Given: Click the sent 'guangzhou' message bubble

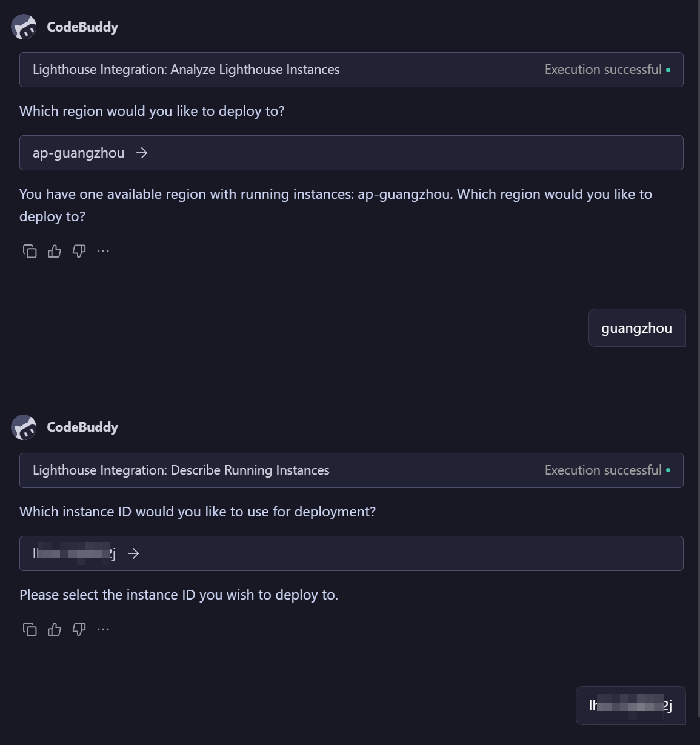Looking at the screenshot, I should [x=636, y=329].
